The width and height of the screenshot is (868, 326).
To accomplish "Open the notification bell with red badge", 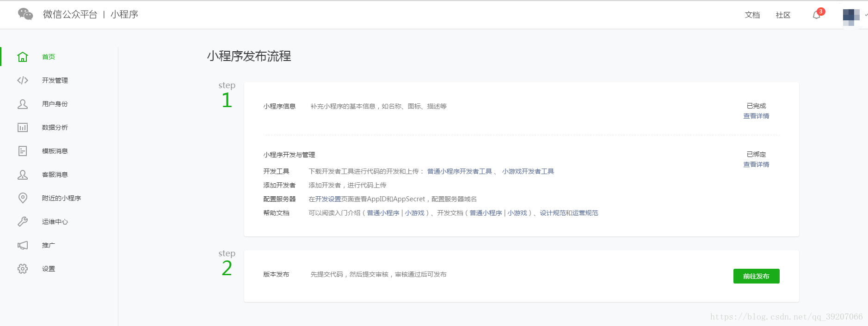I will pos(817,15).
